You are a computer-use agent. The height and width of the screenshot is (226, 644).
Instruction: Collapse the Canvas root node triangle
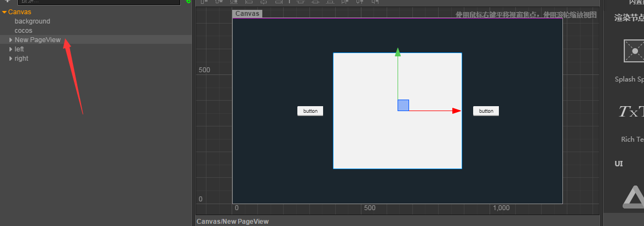click(x=4, y=12)
